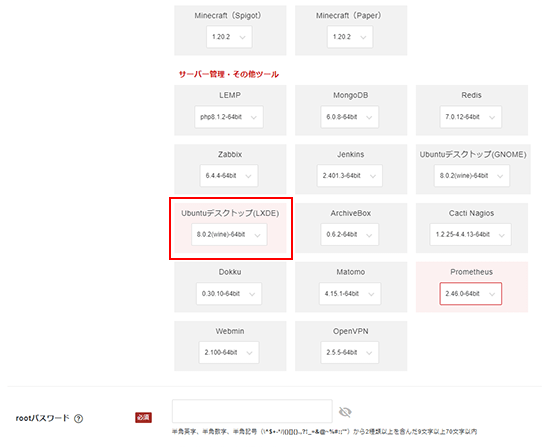Select the ArchiveBox application label

click(351, 213)
